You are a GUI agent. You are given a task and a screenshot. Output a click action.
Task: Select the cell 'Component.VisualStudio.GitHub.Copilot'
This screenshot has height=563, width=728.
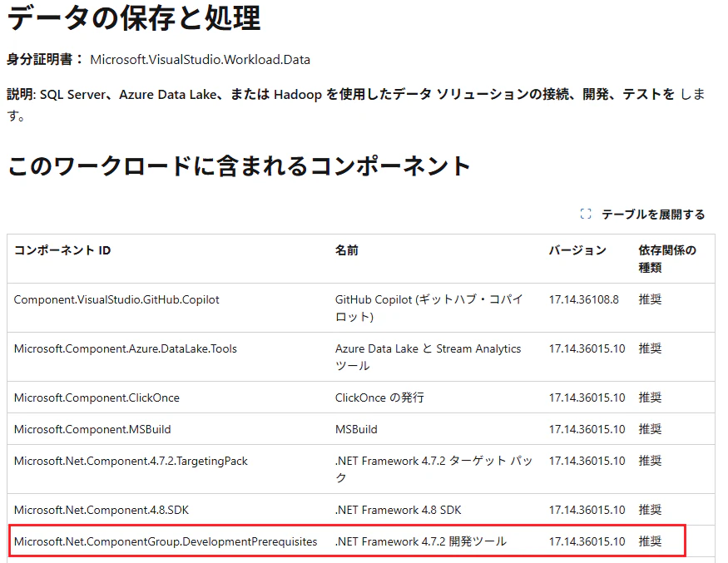point(116,300)
